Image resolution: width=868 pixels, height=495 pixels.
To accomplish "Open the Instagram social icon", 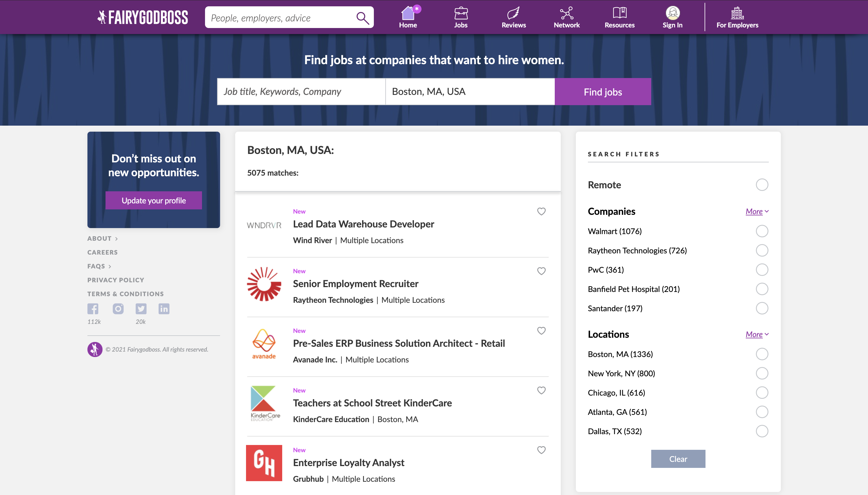I will tap(118, 309).
